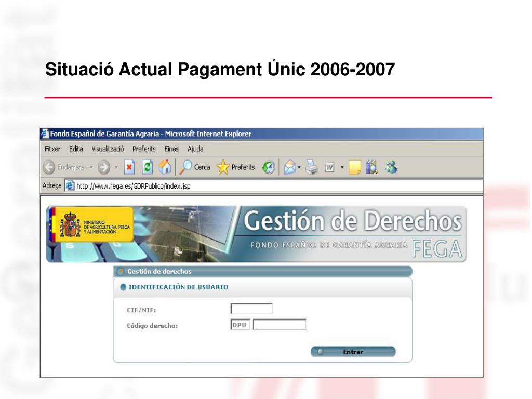Click the CIF/NIF input field

click(x=251, y=309)
